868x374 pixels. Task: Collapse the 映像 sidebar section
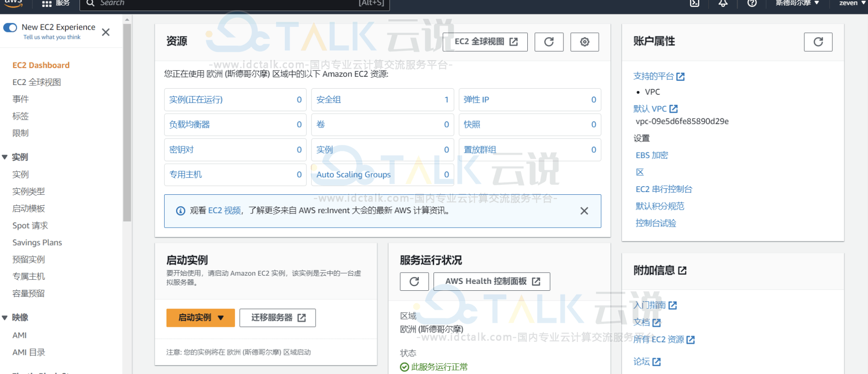click(x=5, y=318)
